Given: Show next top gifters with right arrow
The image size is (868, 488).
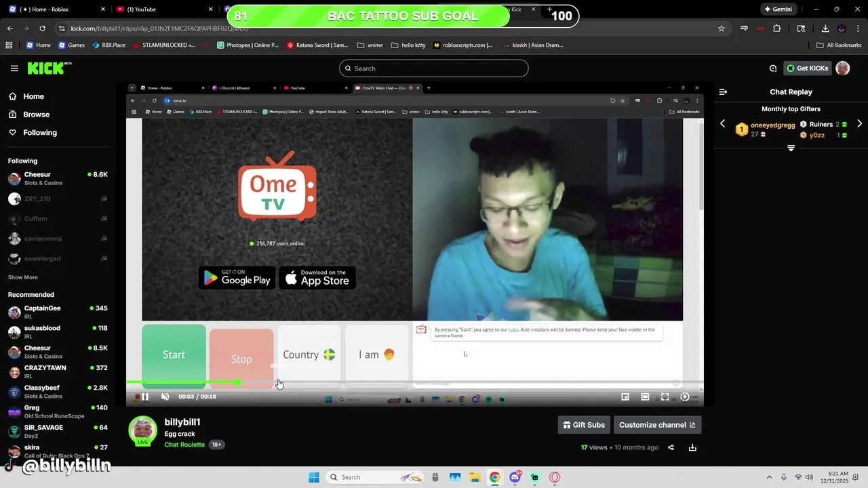Looking at the screenshot, I should (860, 124).
